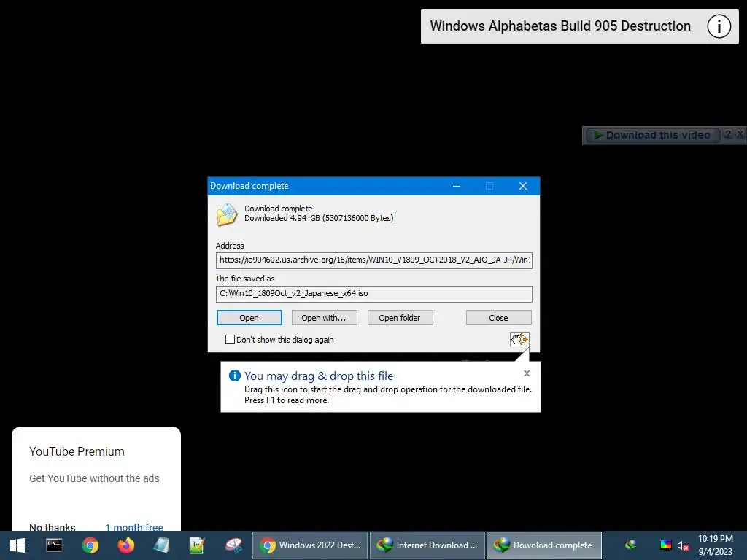Click the Open with... button
The height and width of the screenshot is (560, 747).
(x=324, y=318)
